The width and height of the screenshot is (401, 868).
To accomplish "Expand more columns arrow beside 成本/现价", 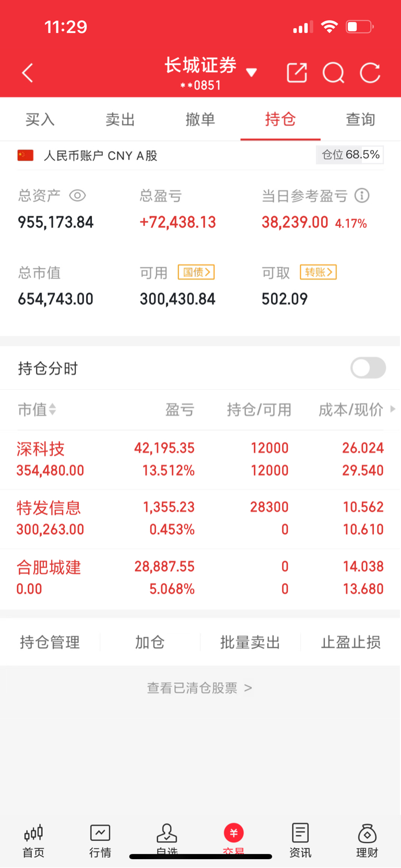I will [393, 409].
